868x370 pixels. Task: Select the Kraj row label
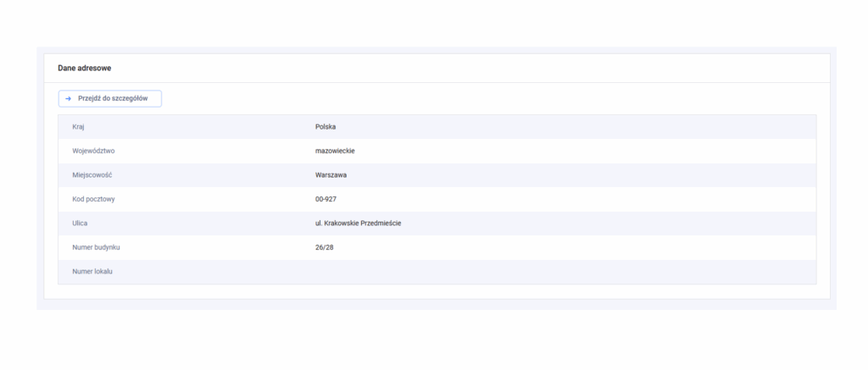(79, 127)
